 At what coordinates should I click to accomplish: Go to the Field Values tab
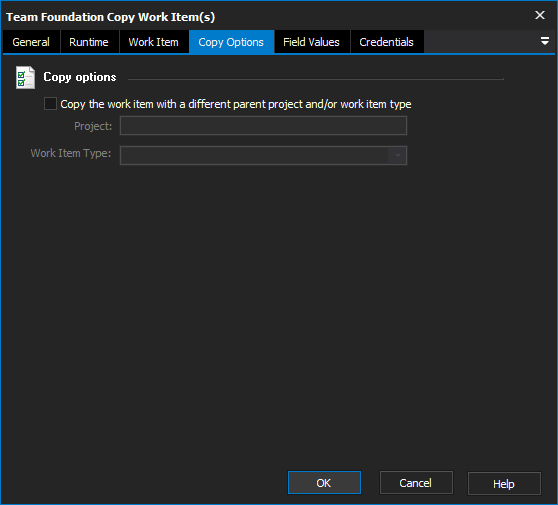(311, 42)
